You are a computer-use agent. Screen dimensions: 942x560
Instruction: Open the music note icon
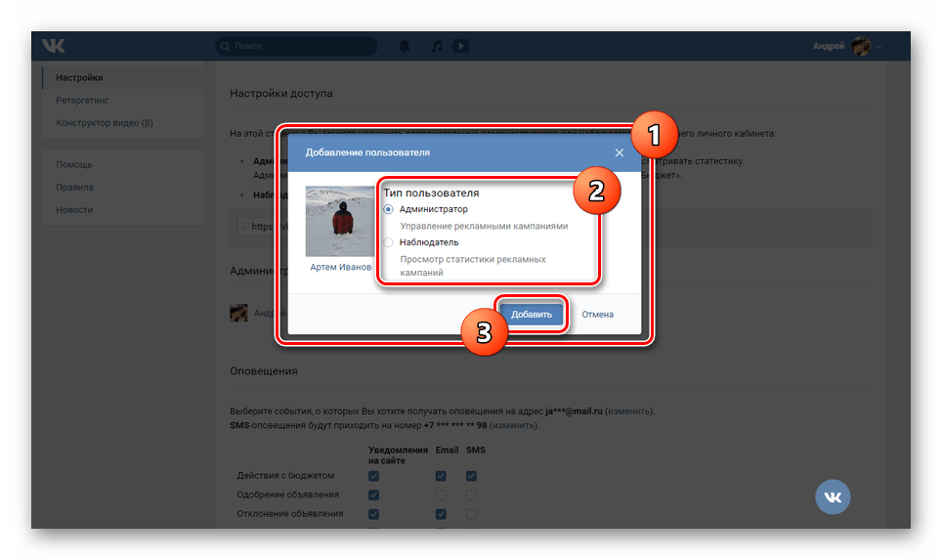(437, 46)
